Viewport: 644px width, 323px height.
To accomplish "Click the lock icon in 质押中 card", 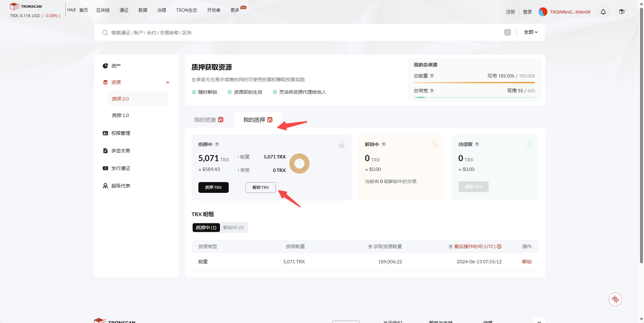I will tap(342, 144).
